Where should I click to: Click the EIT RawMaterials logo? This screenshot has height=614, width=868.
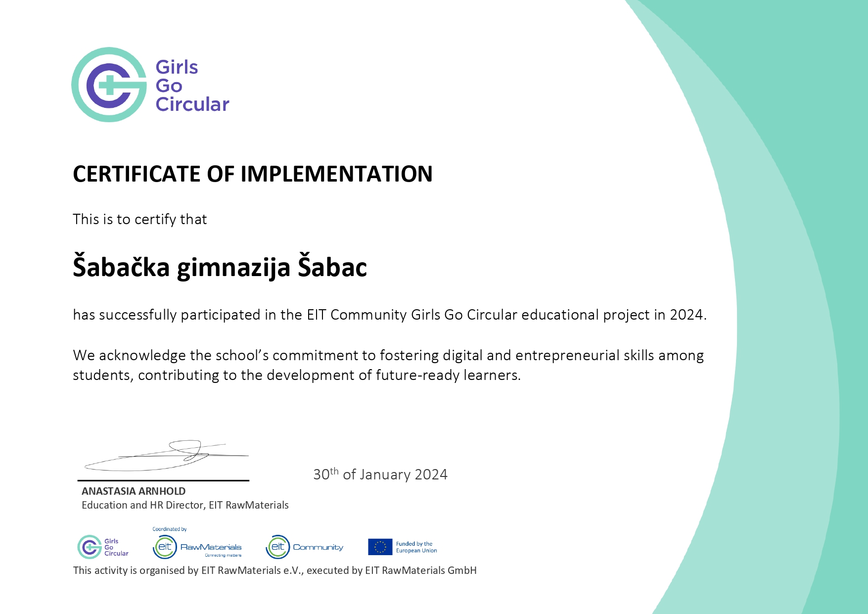pyautogui.click(x=197, y=547)
